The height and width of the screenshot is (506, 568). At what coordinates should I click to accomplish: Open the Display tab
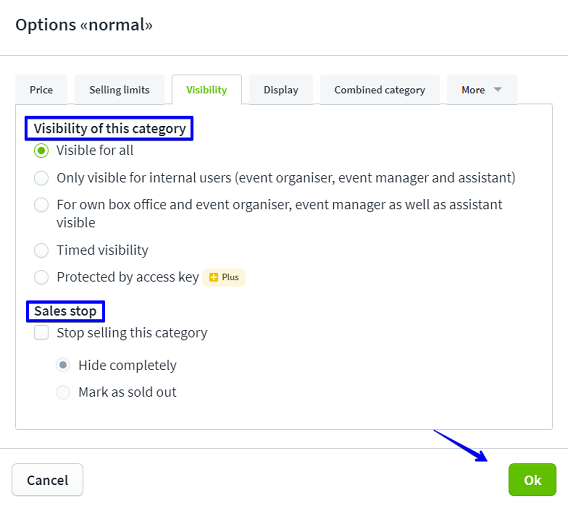coord(281,90)
